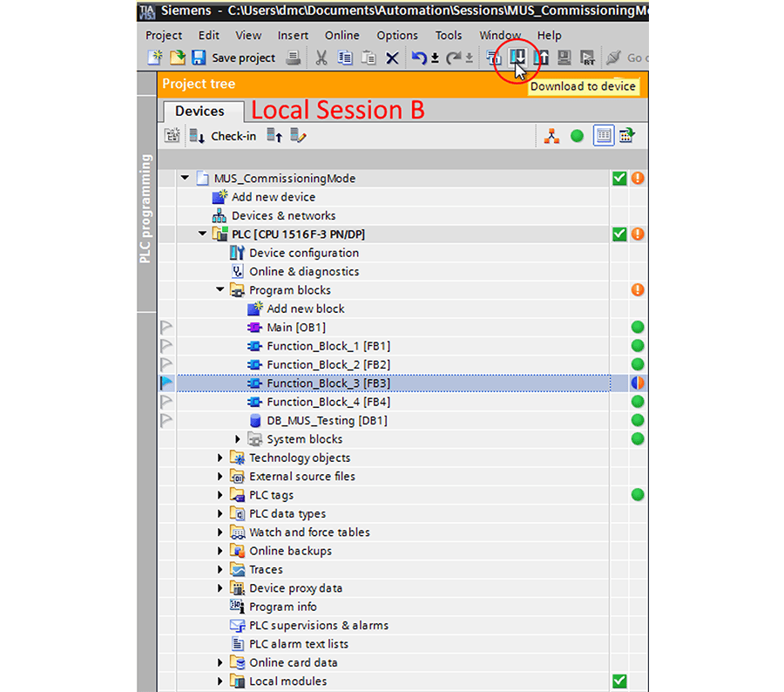Toggle the mark flag for Function_Block_2 [FB2]
The width and height of the screenshot is (784, 692).
point(166,364)
